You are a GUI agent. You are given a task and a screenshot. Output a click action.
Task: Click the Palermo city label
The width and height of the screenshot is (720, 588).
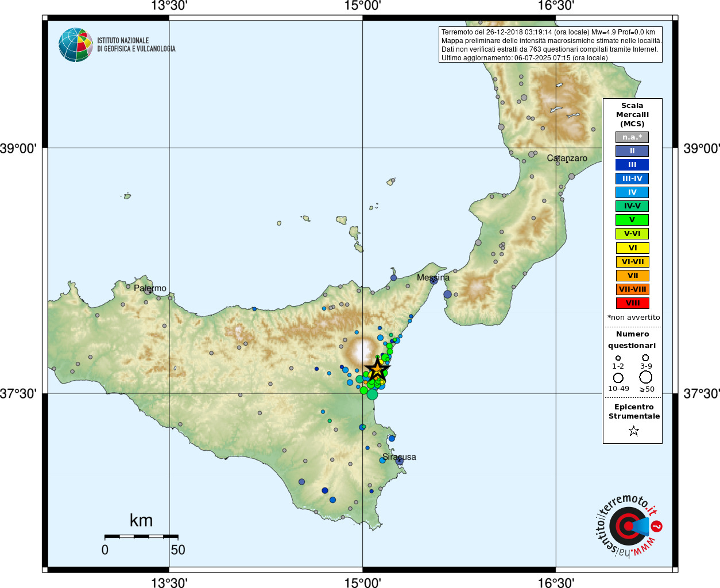tap(150, 288)
